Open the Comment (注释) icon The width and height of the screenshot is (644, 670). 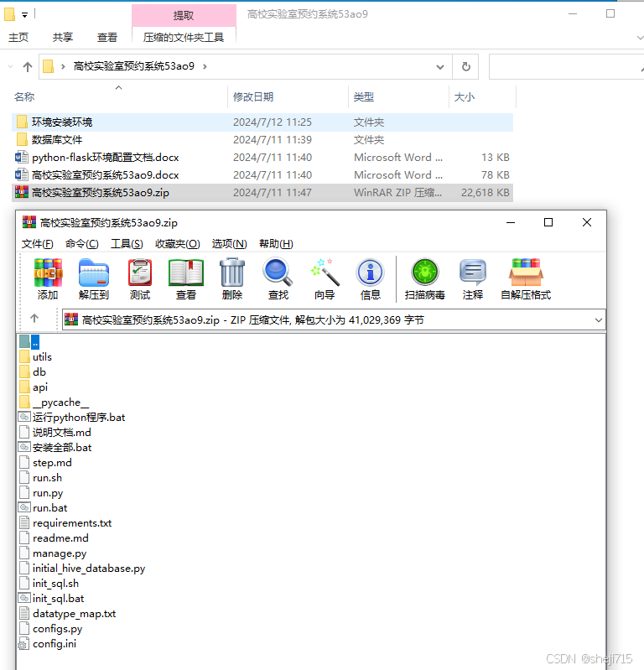tap(473, 273)
